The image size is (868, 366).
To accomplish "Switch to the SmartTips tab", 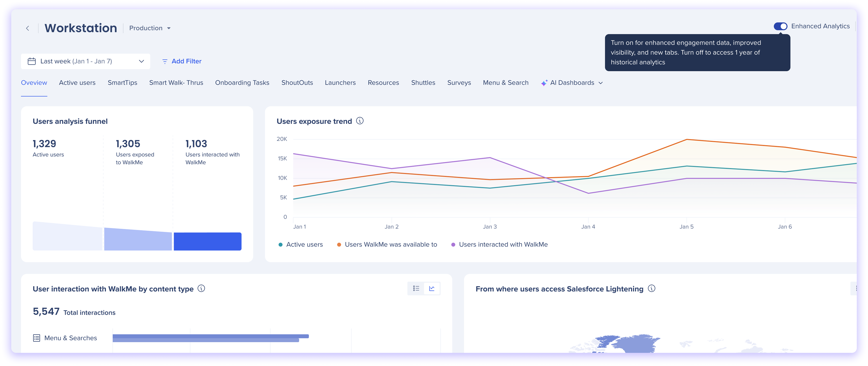I will click(x=122, y=83).
